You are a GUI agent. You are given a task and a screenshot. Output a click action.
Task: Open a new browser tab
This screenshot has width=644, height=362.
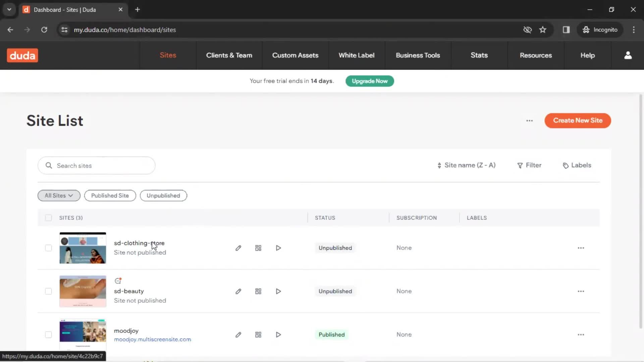(138, 9)
